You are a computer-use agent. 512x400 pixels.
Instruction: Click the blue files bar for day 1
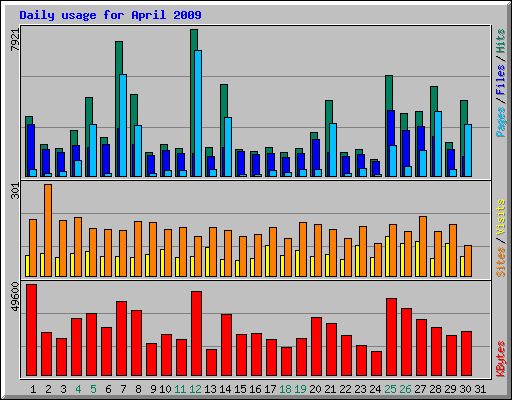pyautogui.click(x=31, y=147)
